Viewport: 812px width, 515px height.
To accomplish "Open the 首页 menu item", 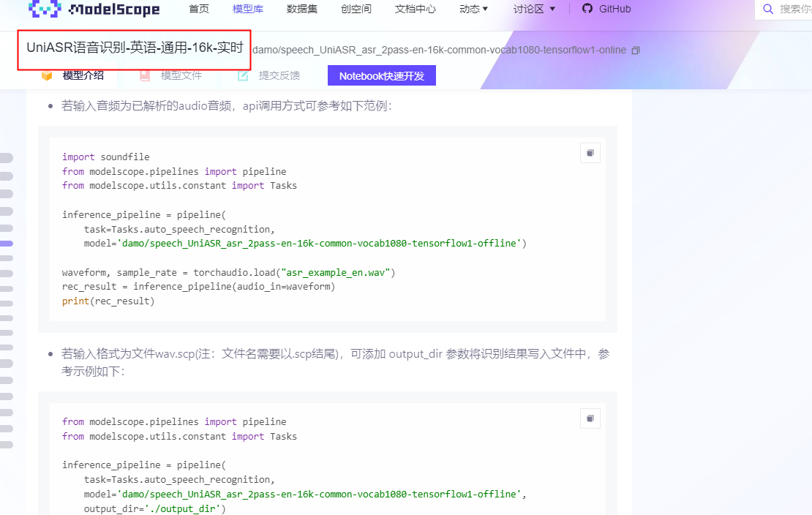I will pos(199,9).
